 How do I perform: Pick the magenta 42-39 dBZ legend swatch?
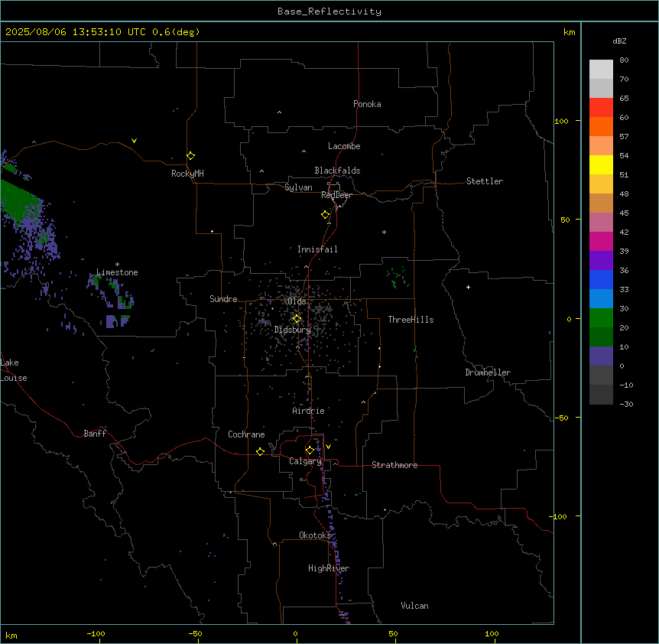tap(601, 241)
